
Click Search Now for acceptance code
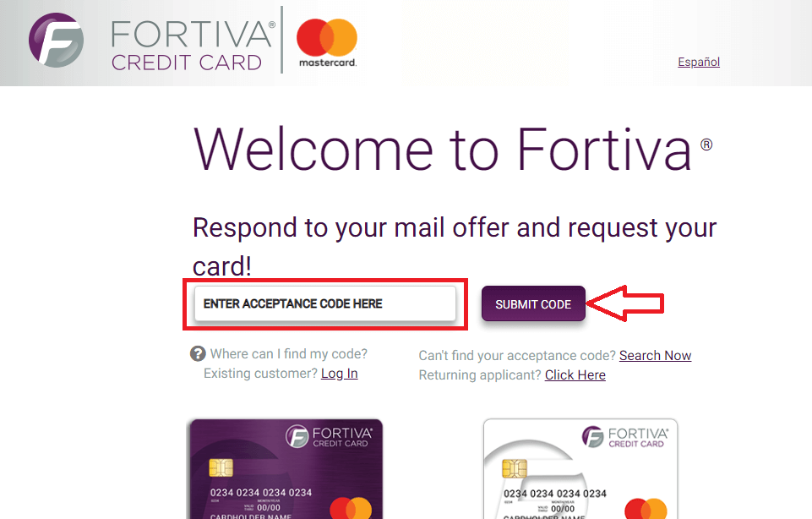pyautogui.click(x=655, y=356)
